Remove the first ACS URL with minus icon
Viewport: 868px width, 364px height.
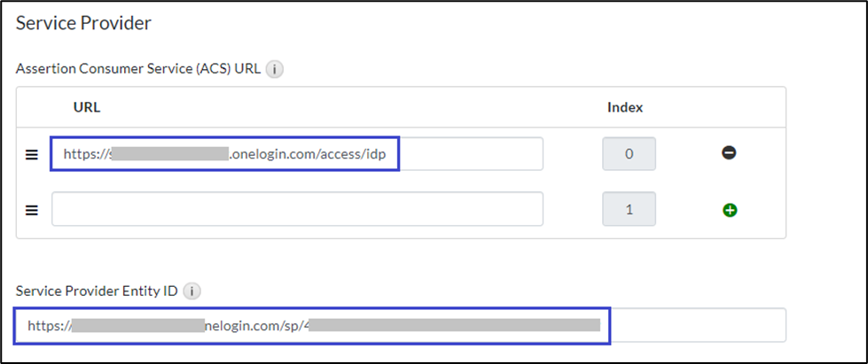click(729, 153)
